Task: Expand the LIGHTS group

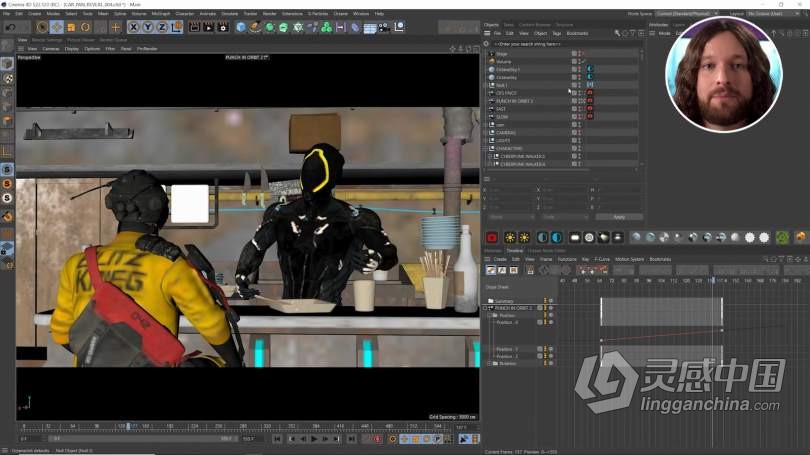Action: coord(486,140)
